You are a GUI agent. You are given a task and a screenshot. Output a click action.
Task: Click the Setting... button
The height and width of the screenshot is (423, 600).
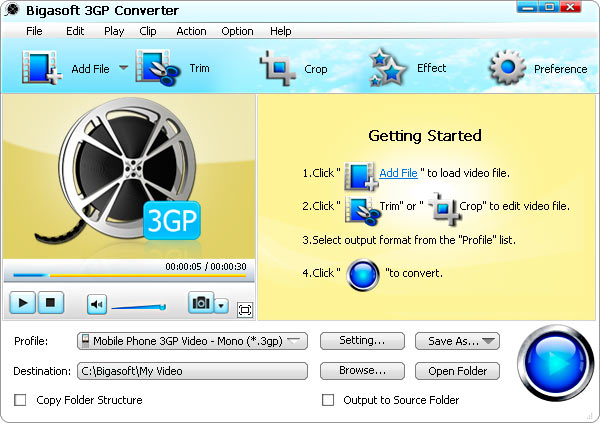click(362, 341)
